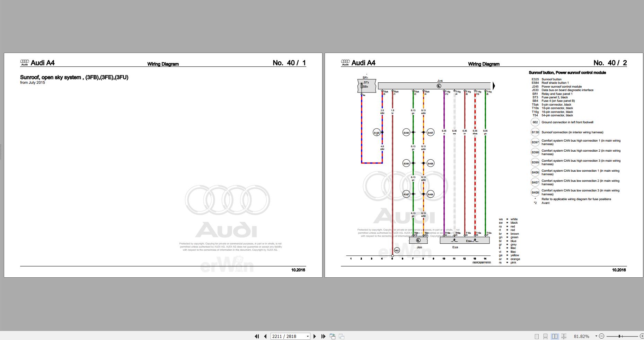
Task: Click the circled B397 legend symbol
Action: coord(535,142)
